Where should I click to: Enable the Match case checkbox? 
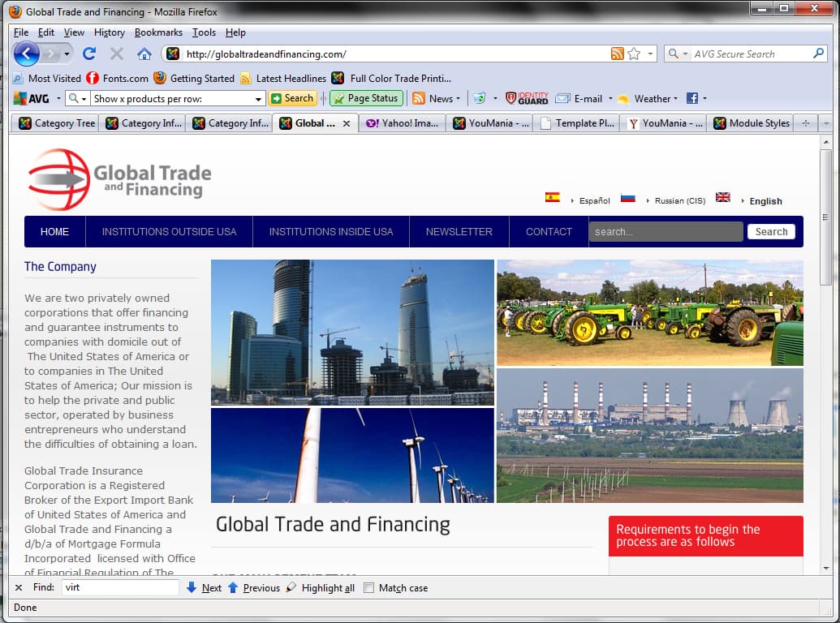[x=368, y=587]
